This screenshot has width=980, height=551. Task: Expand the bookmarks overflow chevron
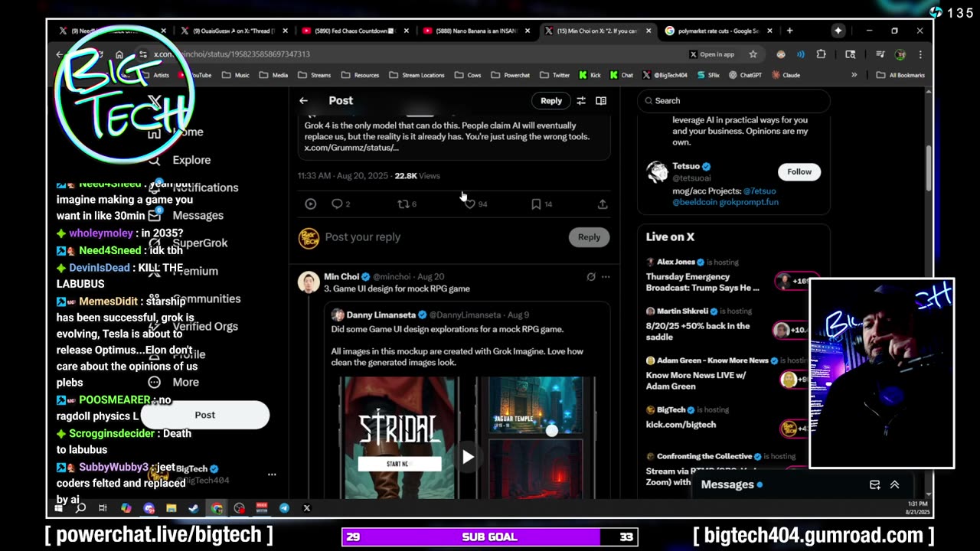[854, 75]
